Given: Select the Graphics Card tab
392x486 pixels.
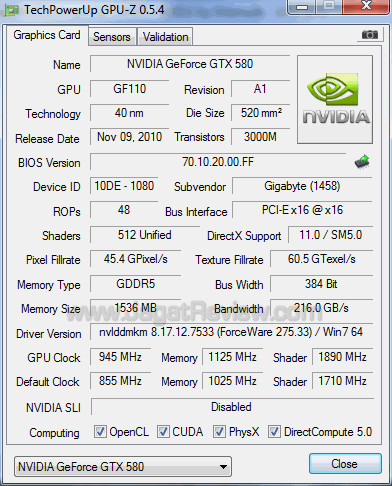Looking at the screenshot, I should [47, 35].
